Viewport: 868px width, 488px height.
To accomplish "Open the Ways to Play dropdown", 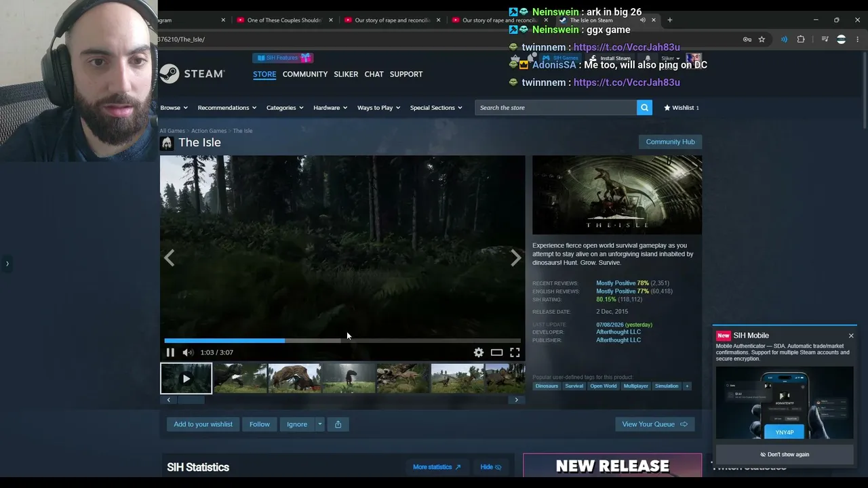I will [x=378, y=108].
